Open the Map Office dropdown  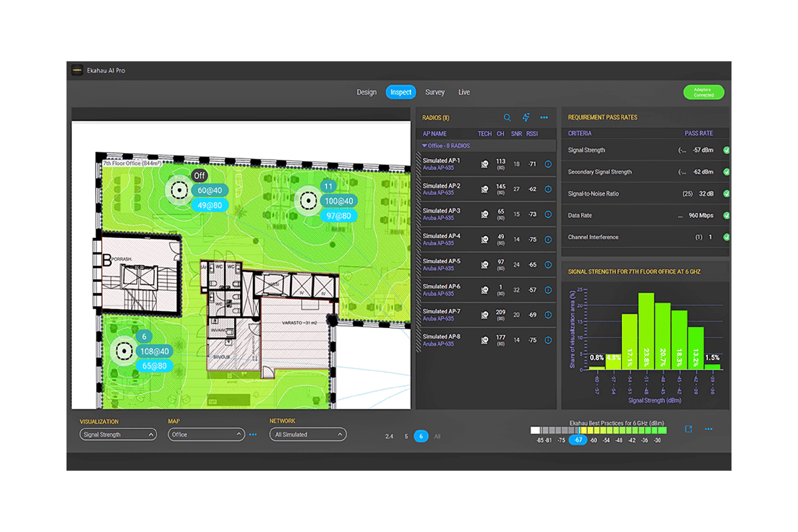(x=207, y=435)
